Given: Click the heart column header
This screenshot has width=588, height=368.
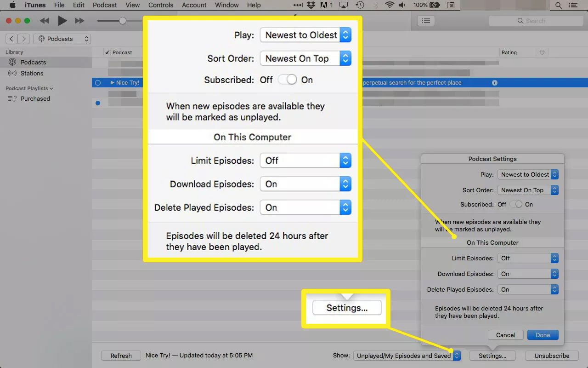Looking at the screenshot, I should point(542,52).
